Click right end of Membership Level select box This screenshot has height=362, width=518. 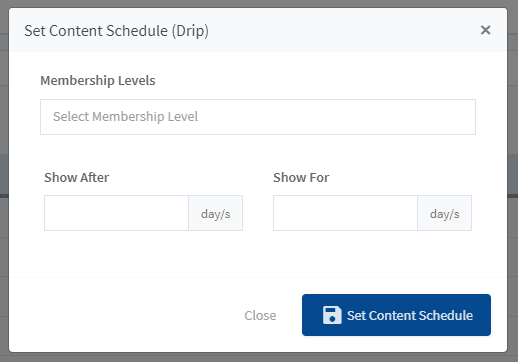462,117
